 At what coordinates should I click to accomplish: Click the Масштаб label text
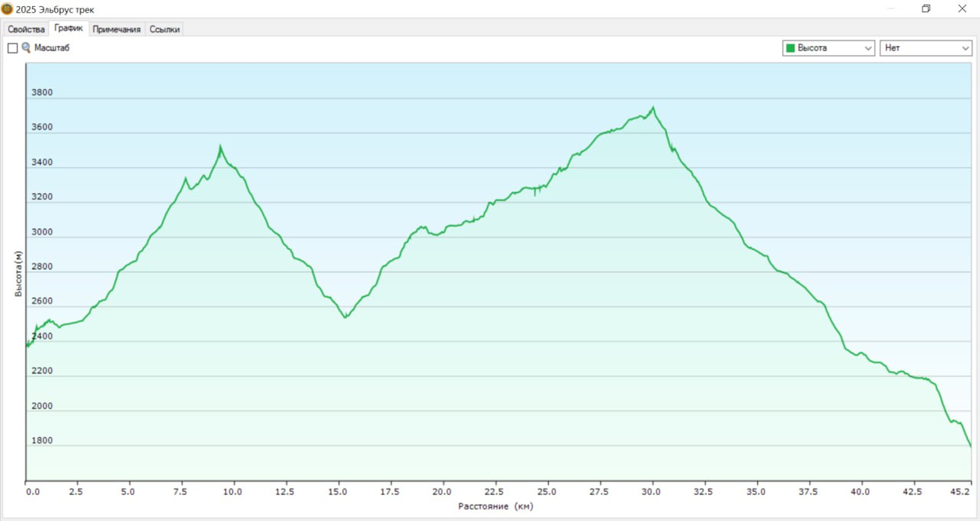(51, 48)
